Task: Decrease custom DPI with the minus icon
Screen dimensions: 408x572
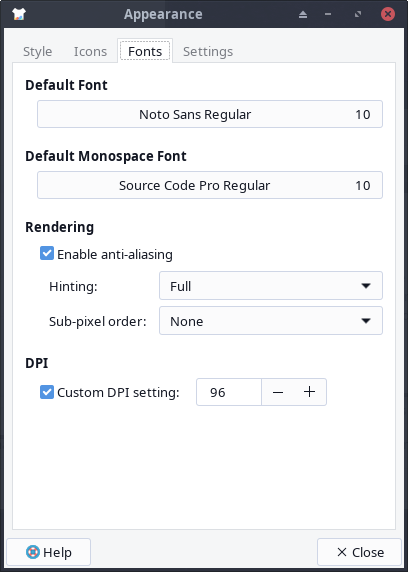Action: [278, 392]
